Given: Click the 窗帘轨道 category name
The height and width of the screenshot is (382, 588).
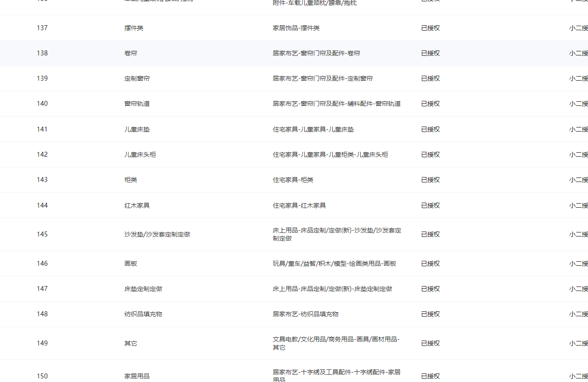Looking at the screenshot, I should [x=137, y=104].
